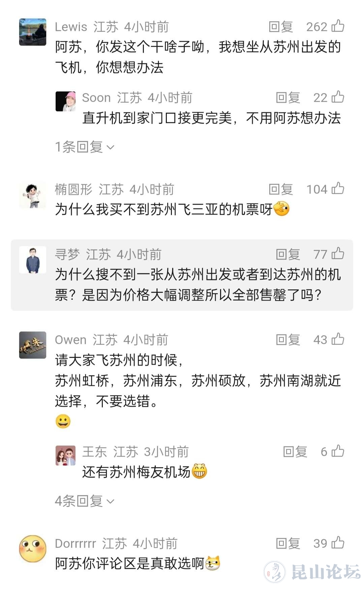Like Dorrrrrr's comment with 39 likes
The height and width of the screenshot is (597, 364).
point(338,543)
